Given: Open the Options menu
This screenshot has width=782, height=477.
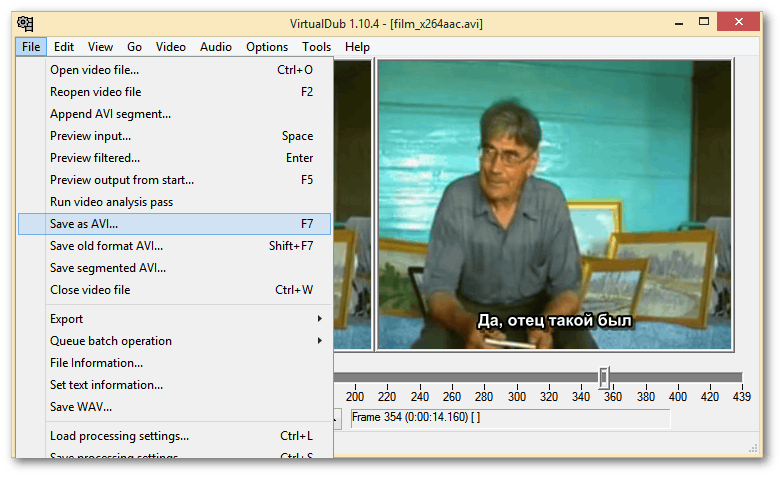Looking at the screenshot, I should (x=267, y=47).
